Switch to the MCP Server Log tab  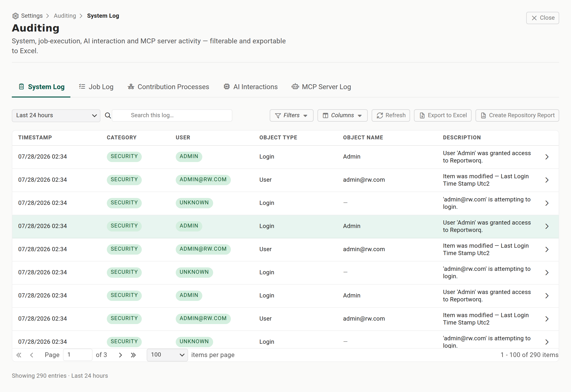[321, 87]
